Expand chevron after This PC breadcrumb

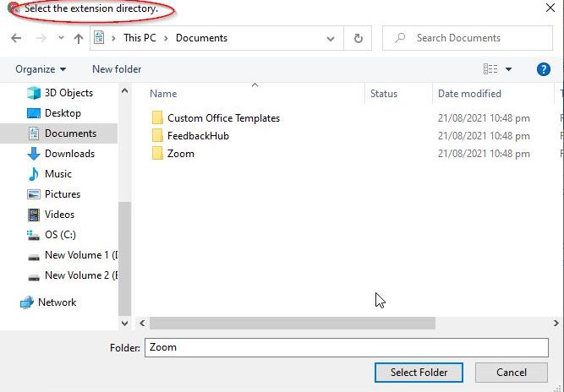[x=167, y=38]
